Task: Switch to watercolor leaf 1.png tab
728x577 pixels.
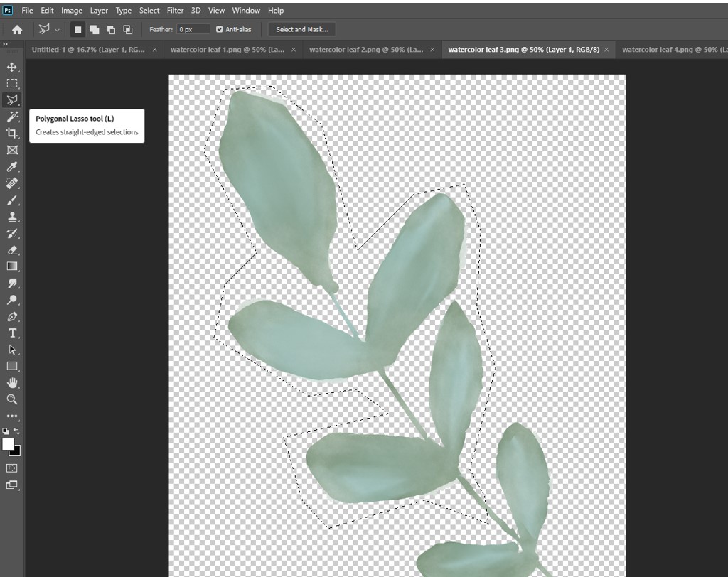Action: coord(227,50)
